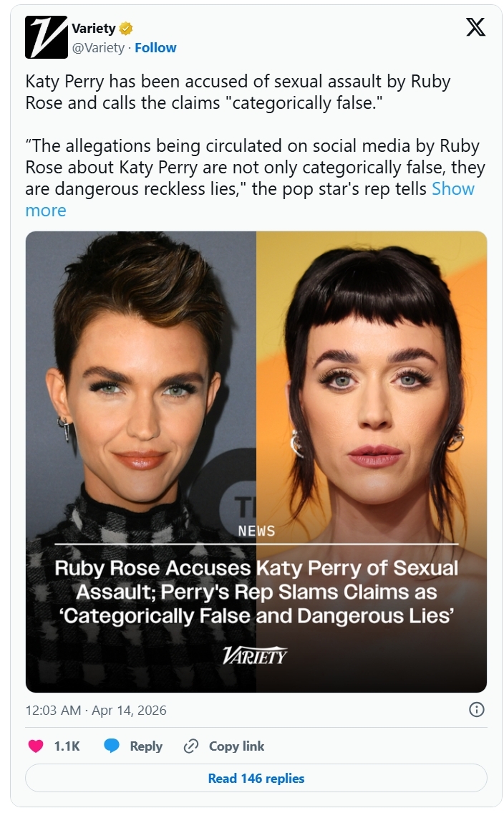This screenshot has width=504, height=813.
Task: Click the Variety logo inside the image
Action: [255, 655]
